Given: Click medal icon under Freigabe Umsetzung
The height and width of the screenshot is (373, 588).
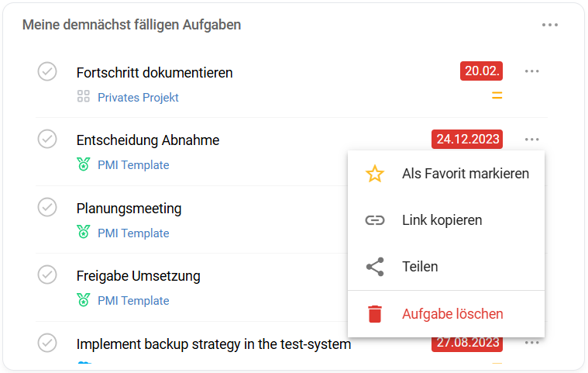Looking at the screenshot, I should [84, 299].
